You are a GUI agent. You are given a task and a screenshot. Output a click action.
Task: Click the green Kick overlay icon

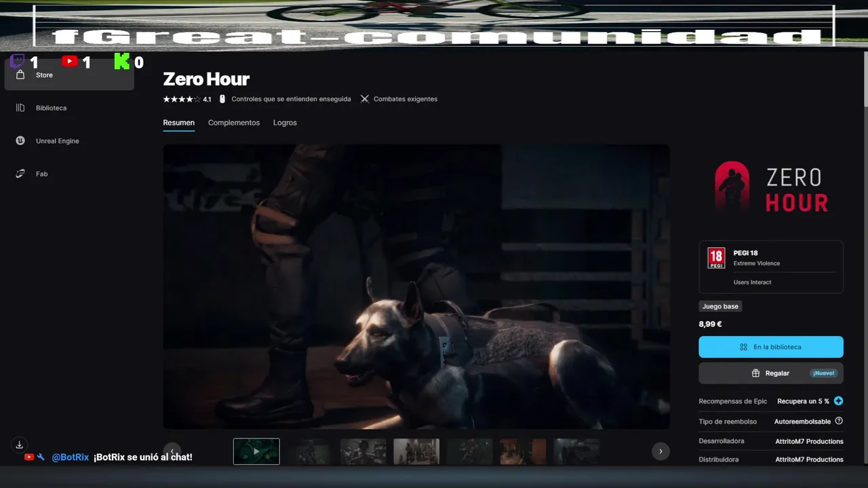coord(121,61)
